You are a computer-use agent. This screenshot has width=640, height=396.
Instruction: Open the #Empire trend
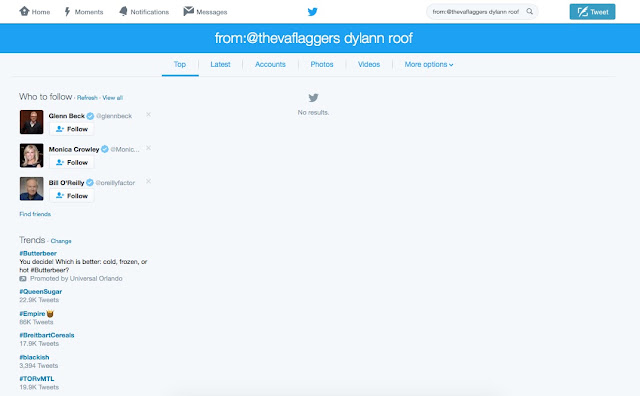pyautogui.click(x=32, y=314)
